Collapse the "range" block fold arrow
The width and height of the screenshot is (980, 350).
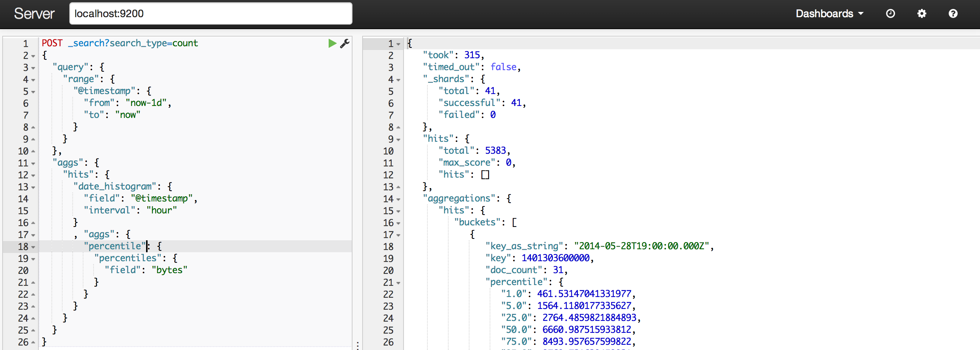[33, 80]
